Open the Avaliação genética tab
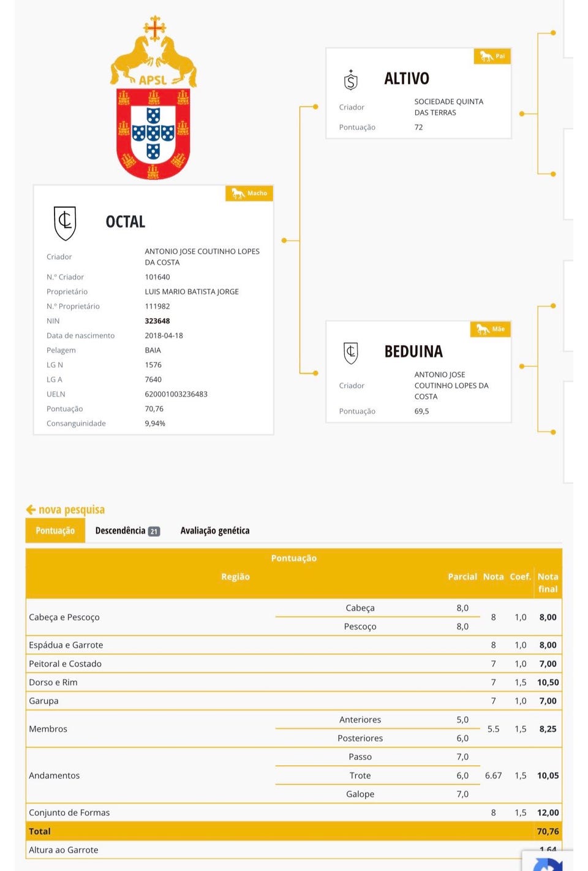Viewport: 588px width, 871px height. point(215,531)
